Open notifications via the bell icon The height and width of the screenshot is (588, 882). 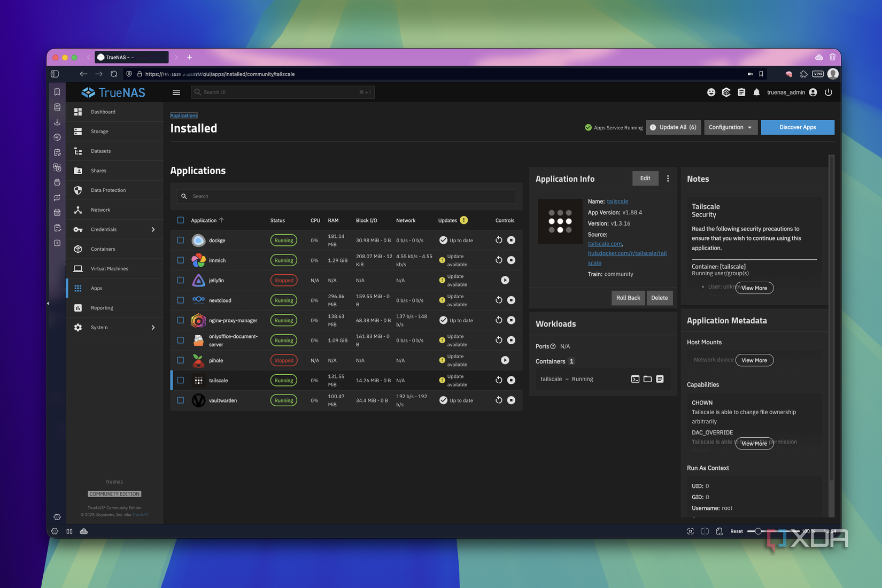click(756, 92)
